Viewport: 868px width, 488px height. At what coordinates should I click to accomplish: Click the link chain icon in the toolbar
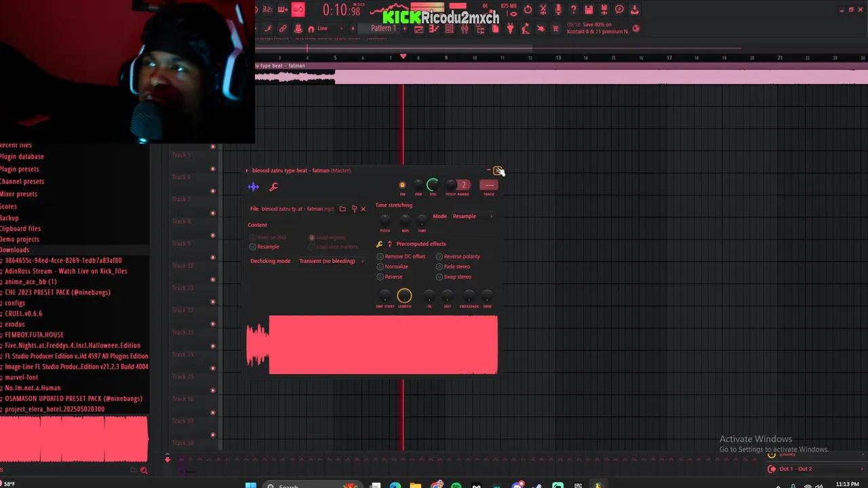tap(283, 29)
